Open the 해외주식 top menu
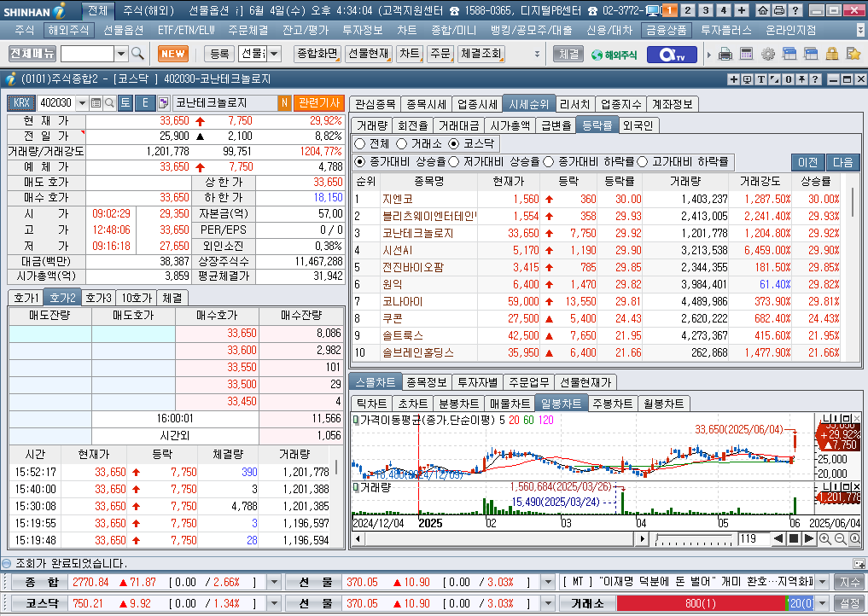 click(68, 31)
